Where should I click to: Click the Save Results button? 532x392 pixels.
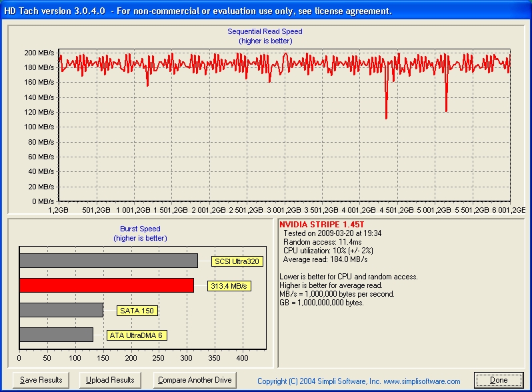click(x=41, y=380)
